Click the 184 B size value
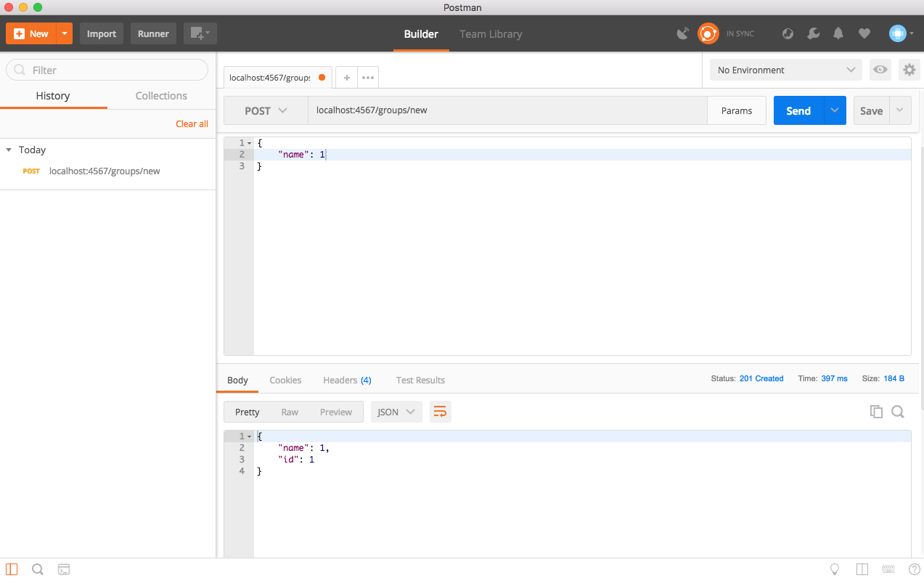Image resolution: width=924 pixels, height=578 pixels. click(x=894, y=378)
